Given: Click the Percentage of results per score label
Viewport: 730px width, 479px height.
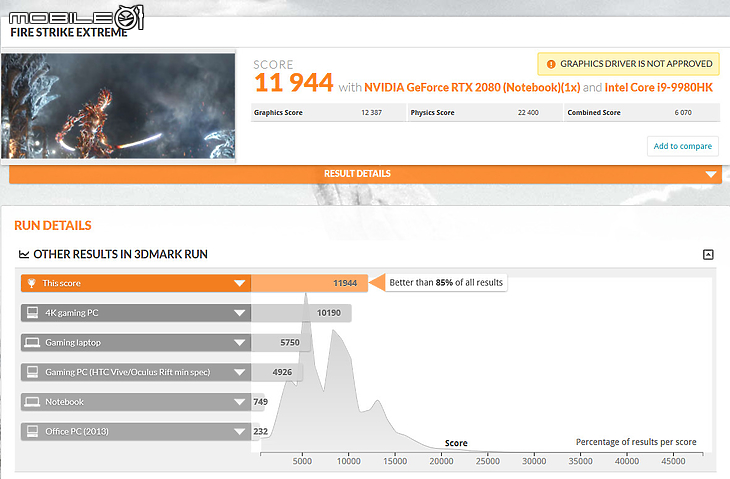Looking at the screenshot, I should click(x=636, y=442).
